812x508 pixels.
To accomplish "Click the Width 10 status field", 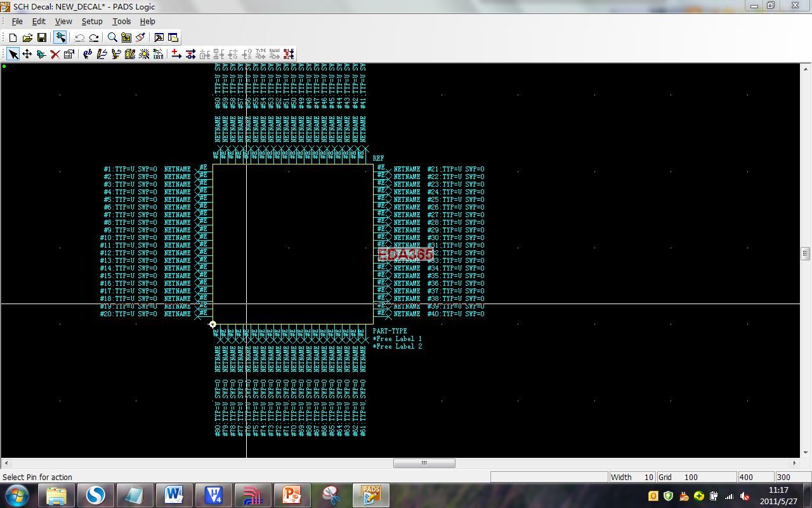I will click(x=632, y=477).
